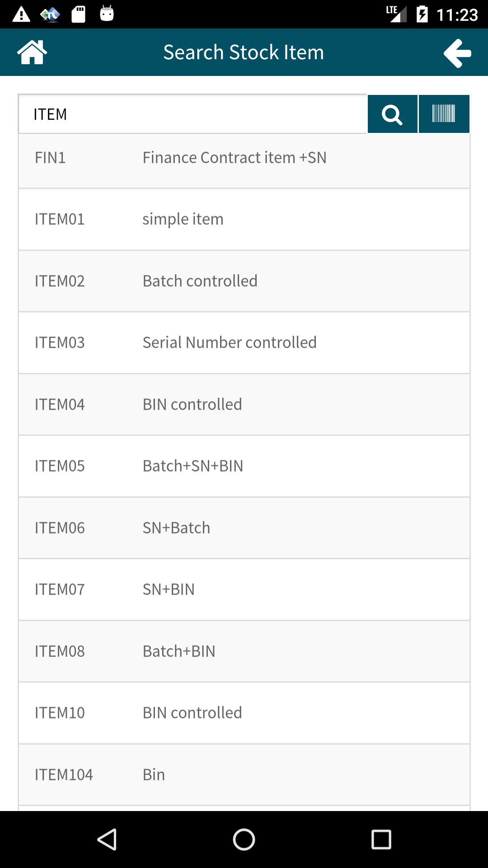Tap the back arrow icon

coord(457,53)
